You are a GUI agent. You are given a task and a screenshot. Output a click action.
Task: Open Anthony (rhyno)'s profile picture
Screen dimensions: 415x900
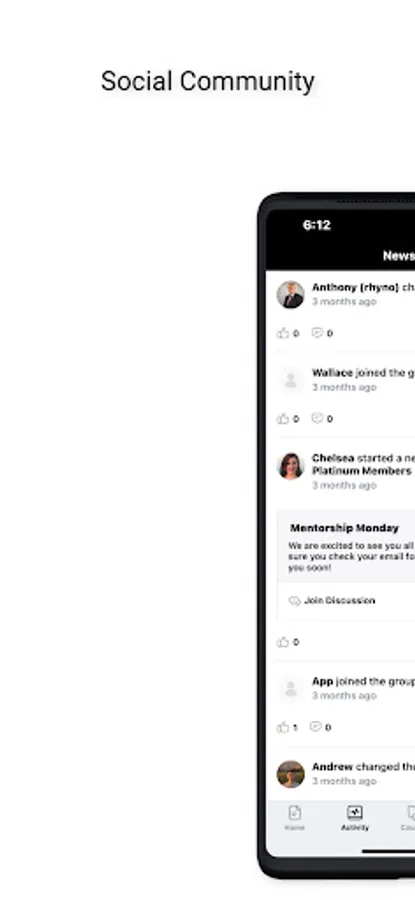coord(290,294)
